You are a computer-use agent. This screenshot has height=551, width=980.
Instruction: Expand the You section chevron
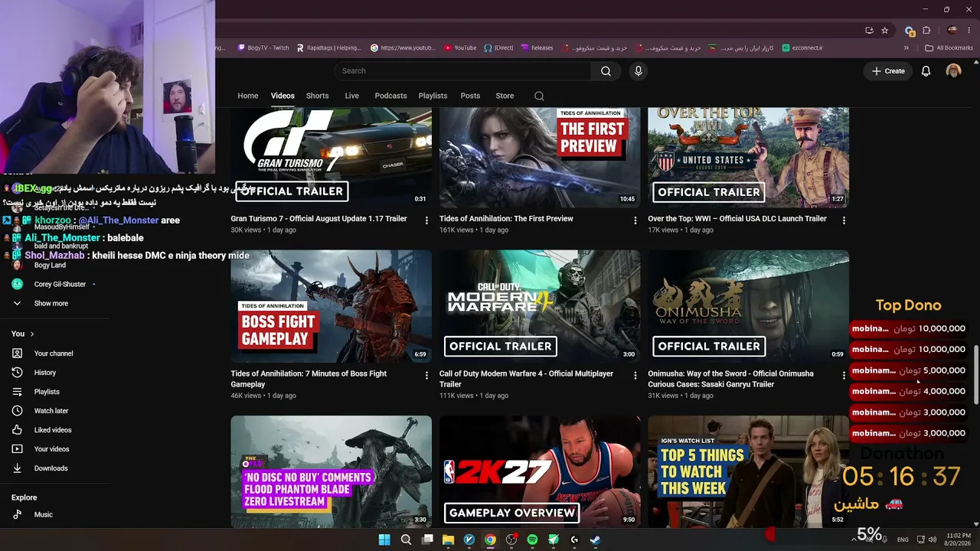click(x=31, y=334)
